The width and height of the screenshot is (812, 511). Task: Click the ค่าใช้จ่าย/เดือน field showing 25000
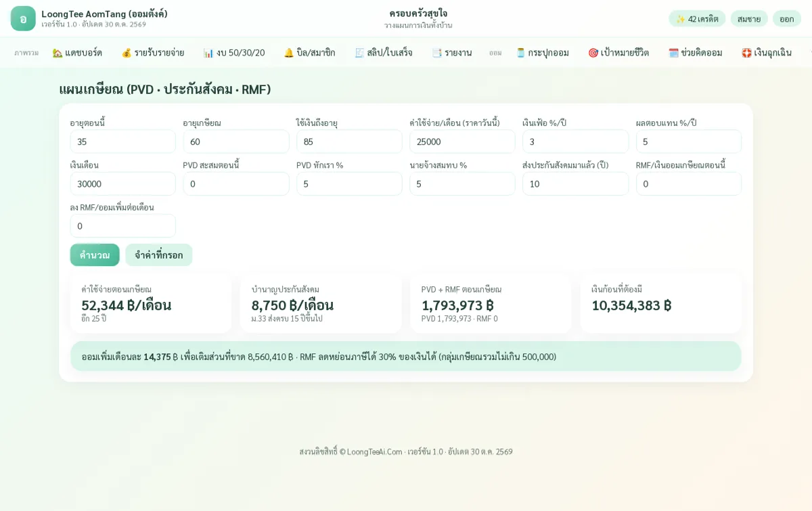pos(462,141)
